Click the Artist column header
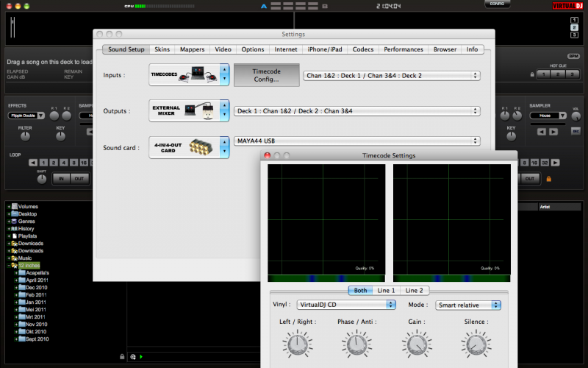The height and width of the screenshot is (368, 588). pos(559,207)
